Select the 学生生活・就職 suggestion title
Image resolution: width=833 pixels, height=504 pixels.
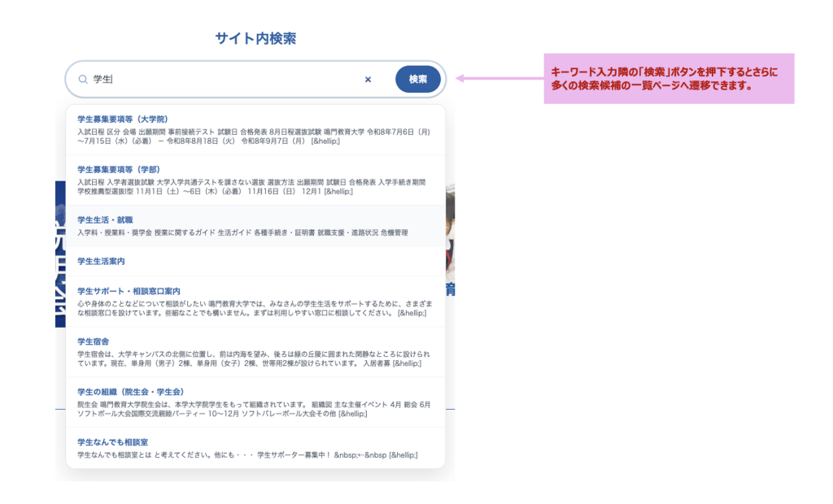[x=105, y=219]
